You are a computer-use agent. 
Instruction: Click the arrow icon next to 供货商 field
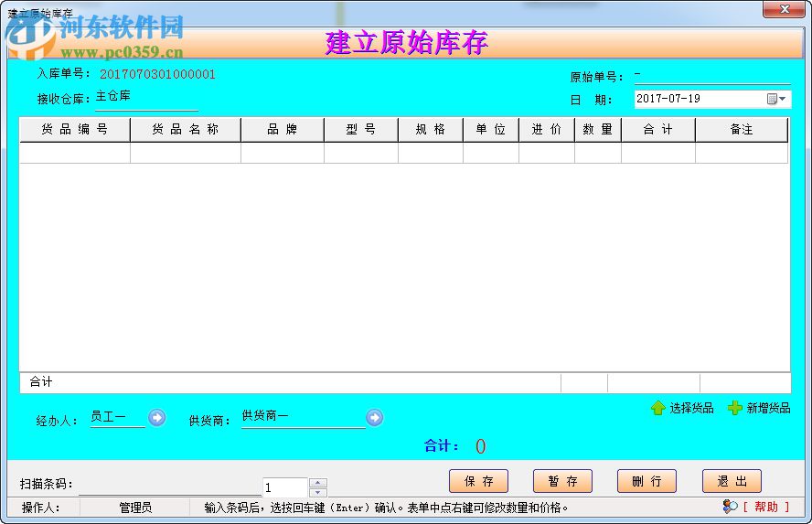[x=374, y=417]
